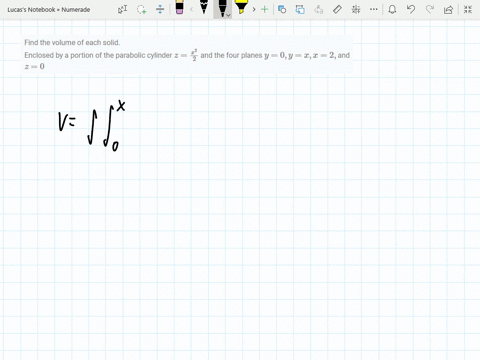The width and height of the screenshot is (480, 360).
Task: Open the Shapes tool
Action: point(282,9)
